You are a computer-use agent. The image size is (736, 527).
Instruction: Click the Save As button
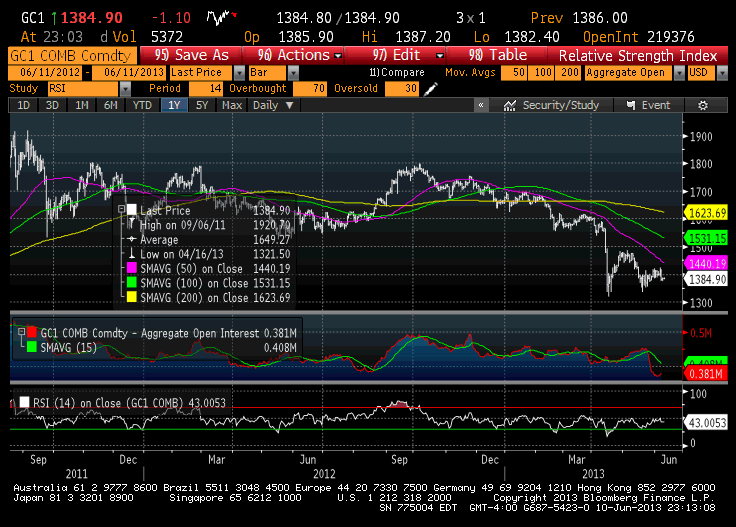tap(192, 55)
